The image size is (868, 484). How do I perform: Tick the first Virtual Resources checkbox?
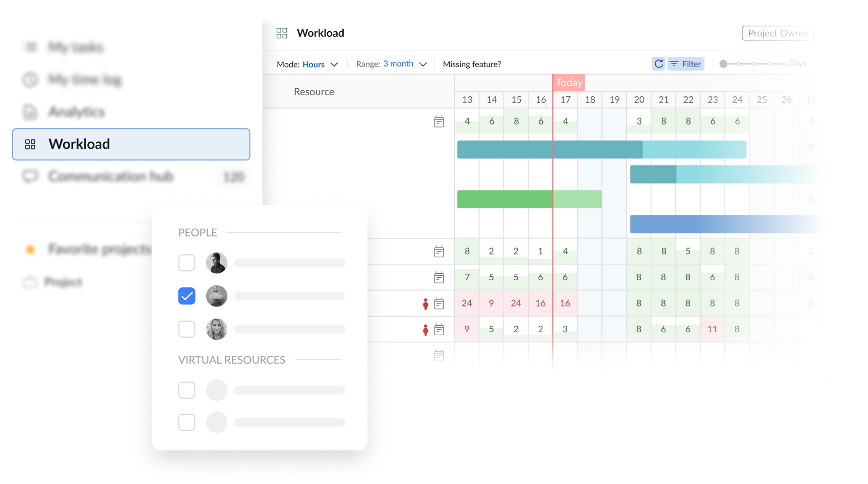187,390
